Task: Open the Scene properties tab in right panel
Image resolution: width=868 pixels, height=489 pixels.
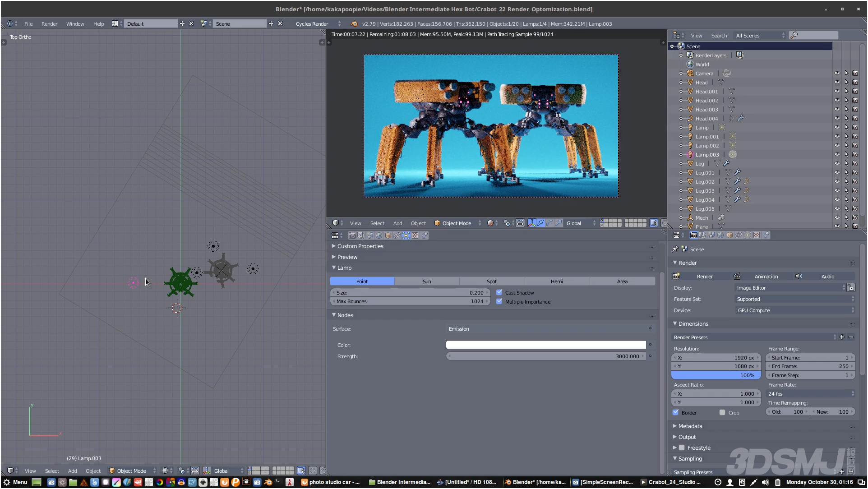Action: [x=711, y=235]
